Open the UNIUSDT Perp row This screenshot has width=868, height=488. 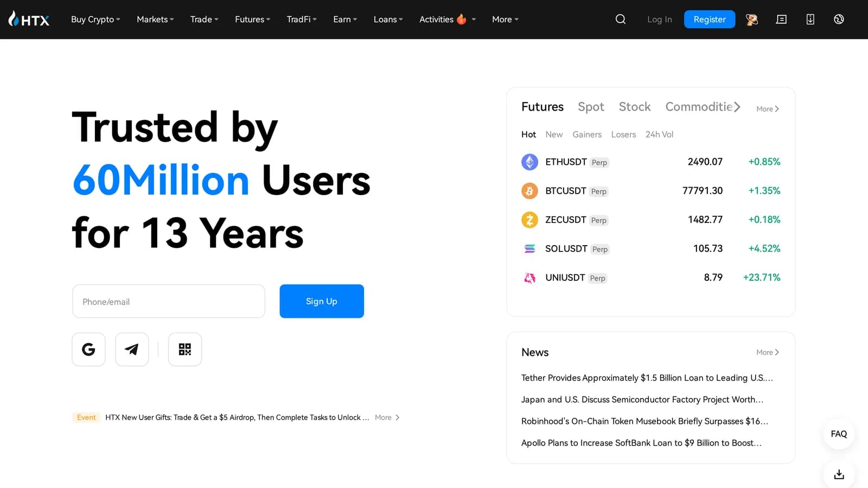(x=651, y=278)
